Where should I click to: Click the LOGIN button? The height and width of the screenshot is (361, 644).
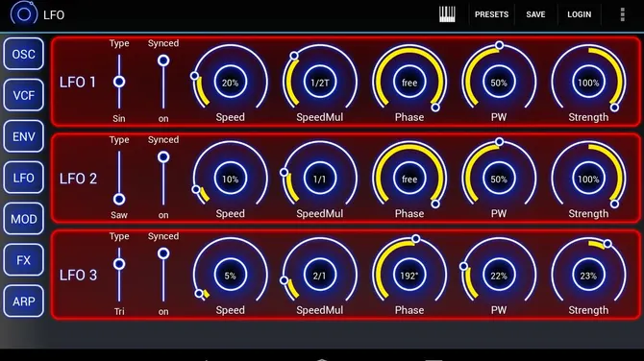tap(579, 14)
